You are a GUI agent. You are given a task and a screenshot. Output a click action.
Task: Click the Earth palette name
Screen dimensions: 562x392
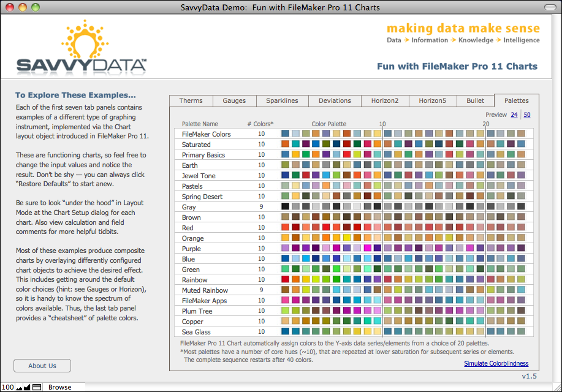[189, 165]
